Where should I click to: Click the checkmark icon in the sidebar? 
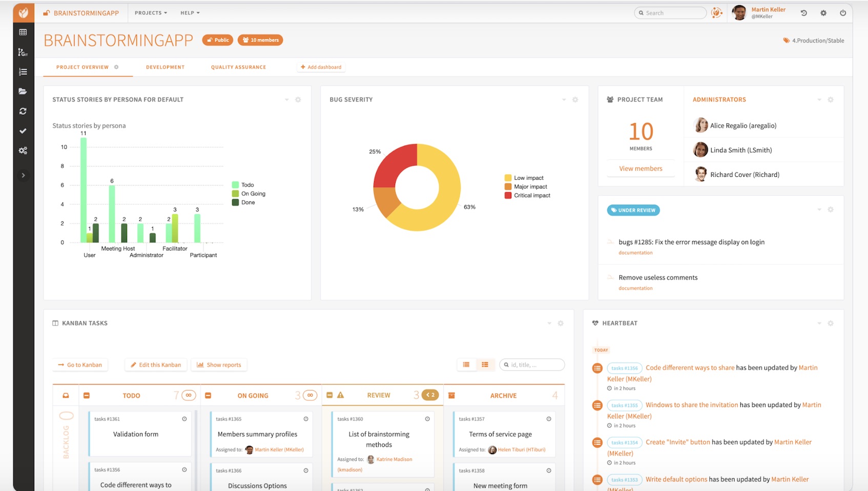tap(23, 131)
